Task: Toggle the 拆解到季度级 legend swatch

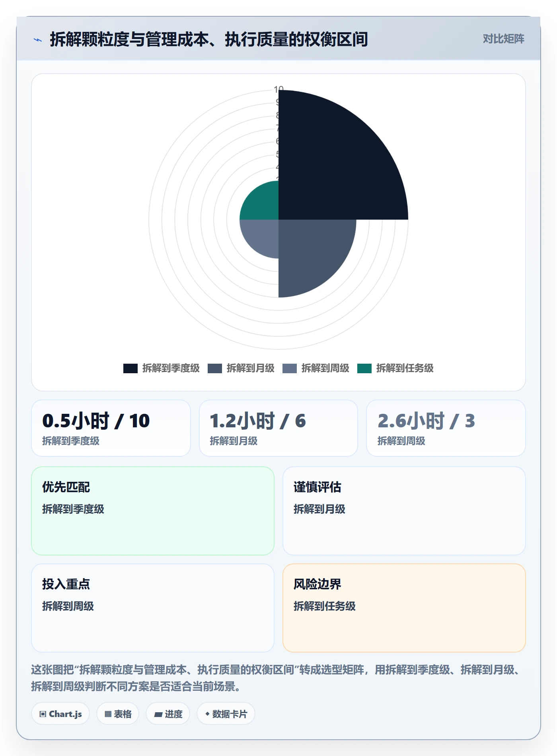Action: [x=130, y=368]
